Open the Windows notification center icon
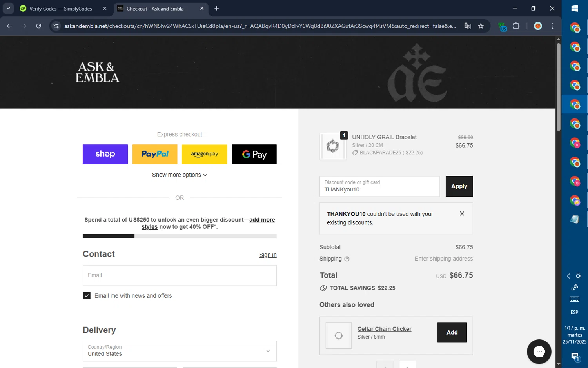Viewport: 588px width, 368px height. pos(575,357)
